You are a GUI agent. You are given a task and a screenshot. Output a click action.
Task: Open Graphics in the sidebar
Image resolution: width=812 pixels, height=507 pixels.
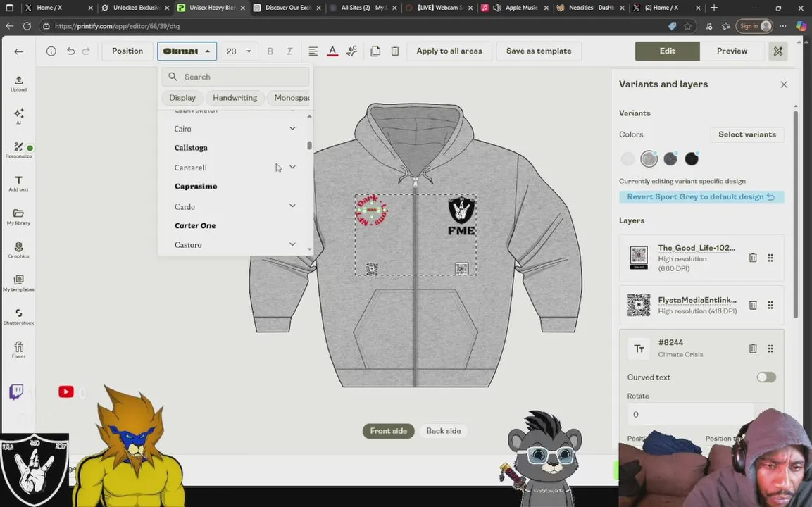click(18, 250)
